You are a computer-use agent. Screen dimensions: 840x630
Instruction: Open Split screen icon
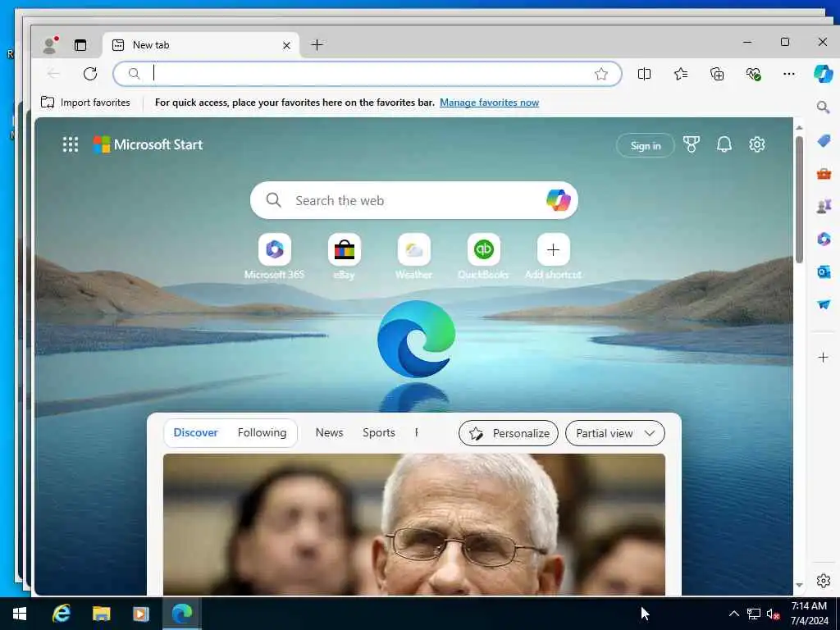pos(645,74)
